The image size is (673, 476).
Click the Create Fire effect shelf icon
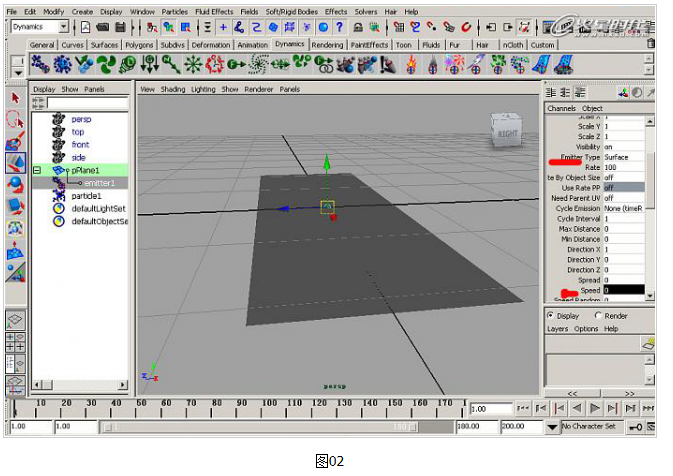coord(411,64)
